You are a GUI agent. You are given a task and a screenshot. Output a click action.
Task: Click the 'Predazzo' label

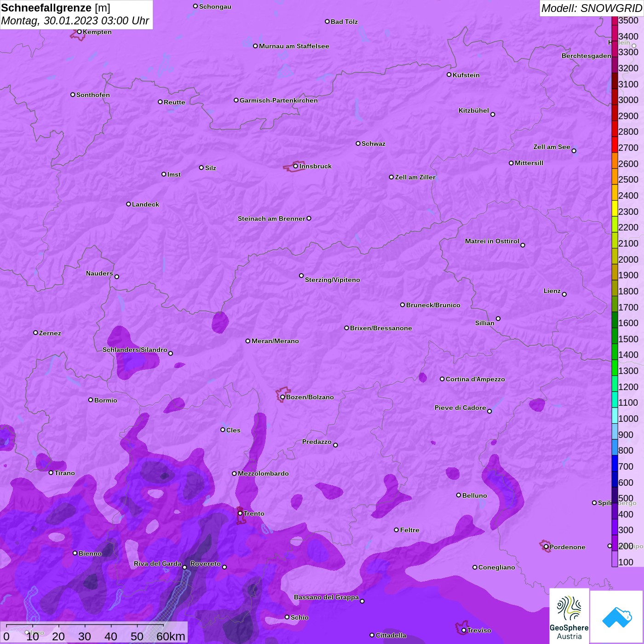(317, 442)
